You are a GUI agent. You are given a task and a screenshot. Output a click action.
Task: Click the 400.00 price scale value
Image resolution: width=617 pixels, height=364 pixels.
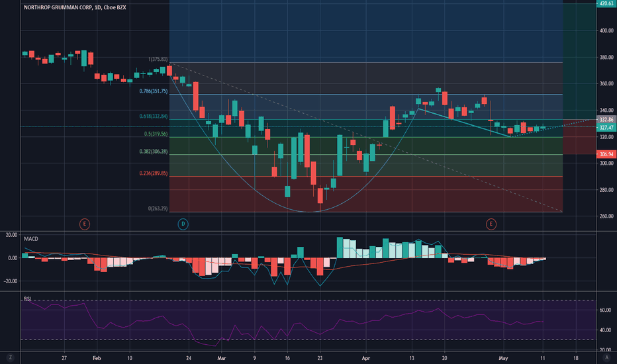coord(606,30)
